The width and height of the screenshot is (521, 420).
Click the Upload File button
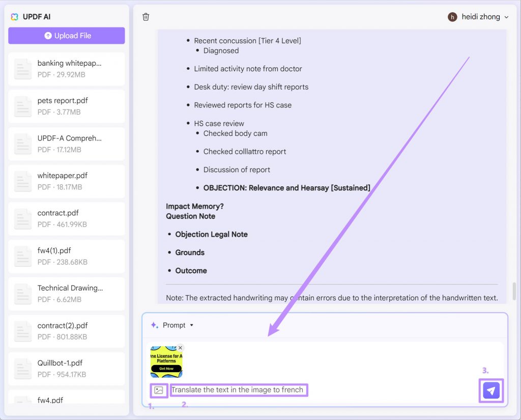click(x=66, y=36)
